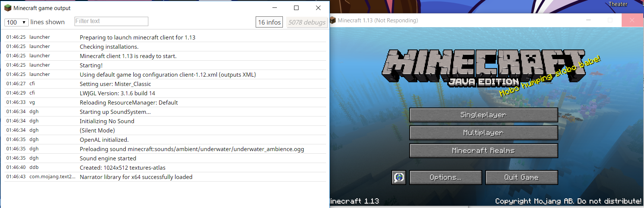This screenshot has height=208, width=644.
Task: Select log line 'Narrator library for x64 successfully loaded'
Action: point(165,177)
